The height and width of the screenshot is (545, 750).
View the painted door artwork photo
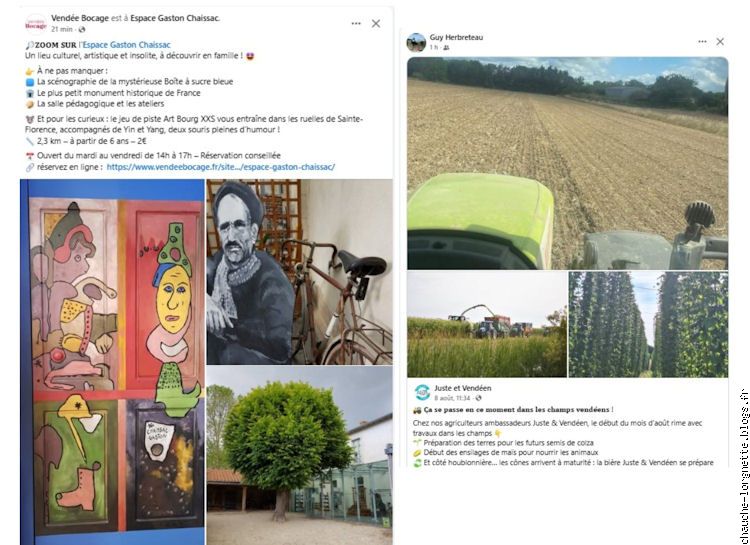112,362
